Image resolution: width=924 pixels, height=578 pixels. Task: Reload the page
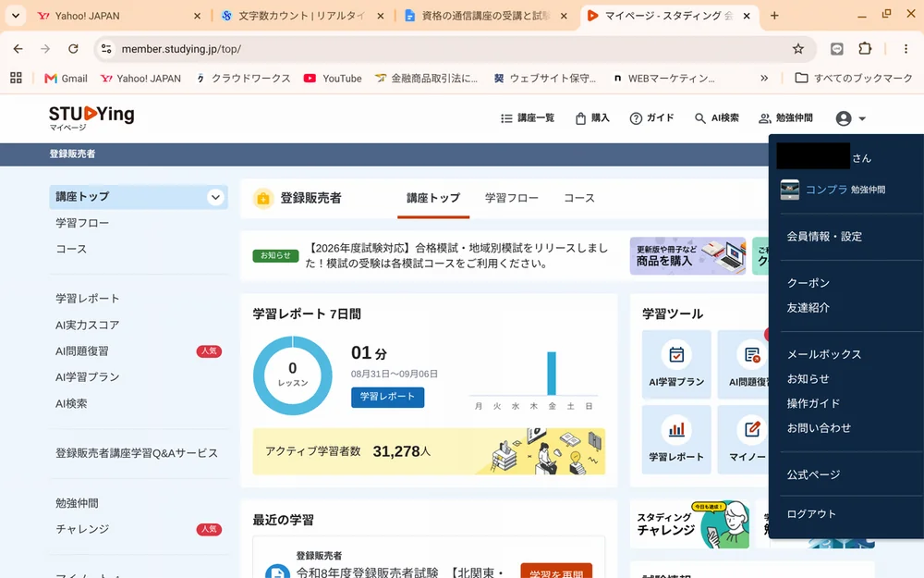(73, 49)
